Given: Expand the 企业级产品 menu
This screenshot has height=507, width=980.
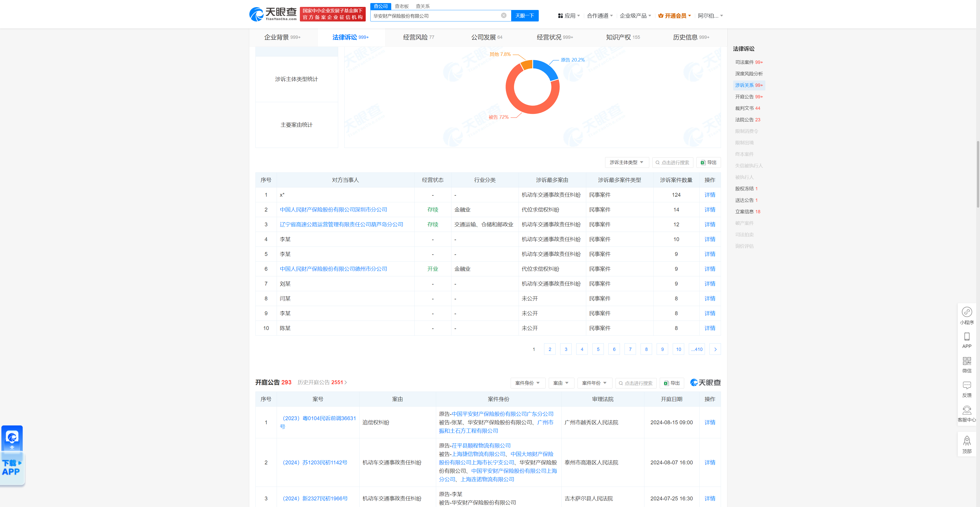Looking at the screenshot, I should 635,16.
